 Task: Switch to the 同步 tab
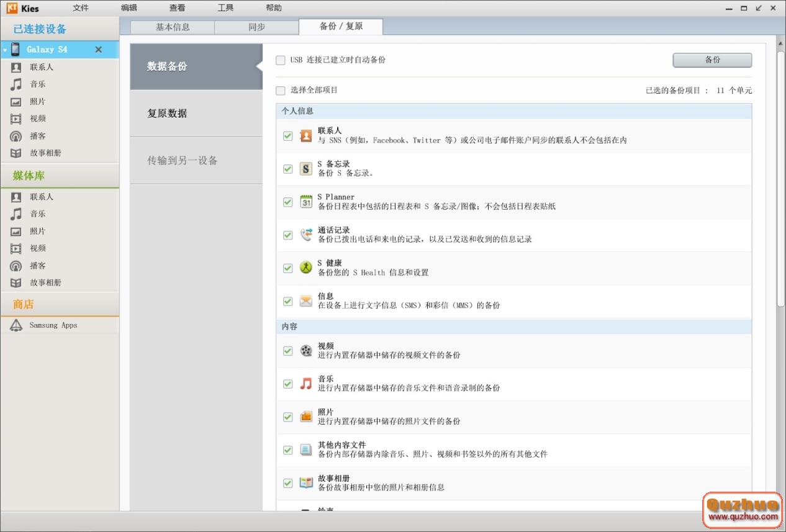click(x=256, y=27)
